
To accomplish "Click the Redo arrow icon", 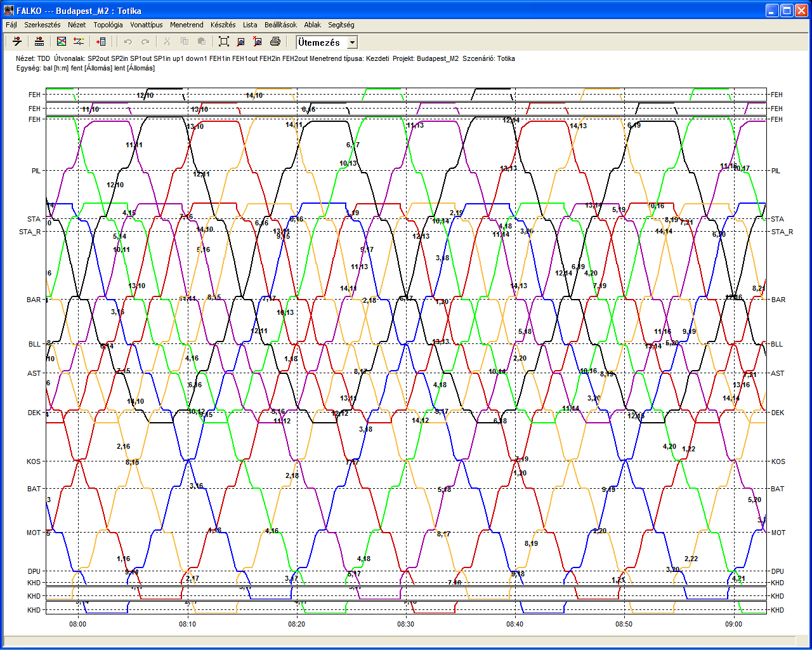I will tap(145, 42).
